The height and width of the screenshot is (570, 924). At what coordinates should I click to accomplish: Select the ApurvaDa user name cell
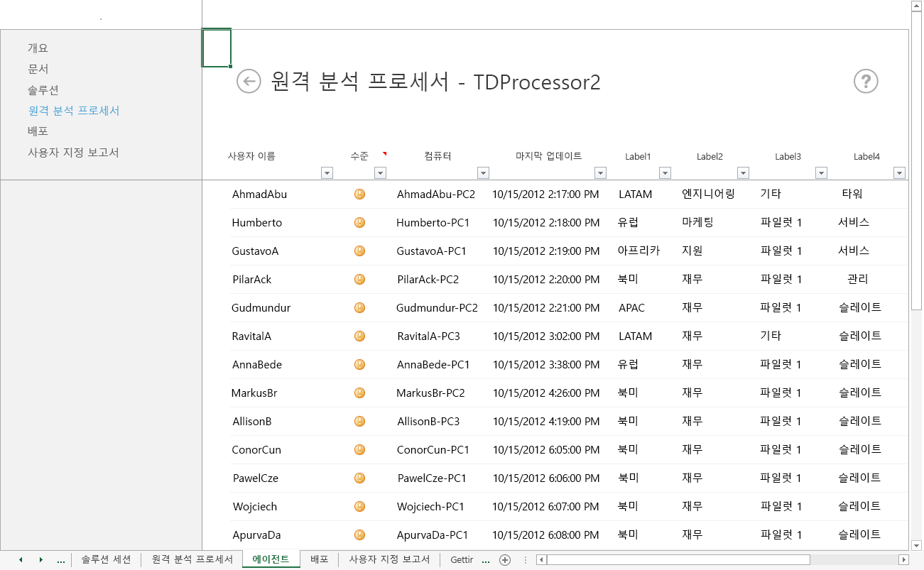256,535
